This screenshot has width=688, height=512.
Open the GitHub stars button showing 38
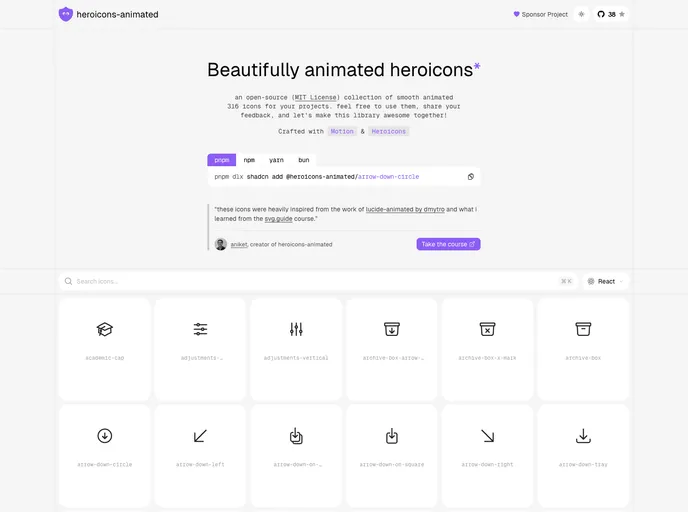click(x=611, y=14)
